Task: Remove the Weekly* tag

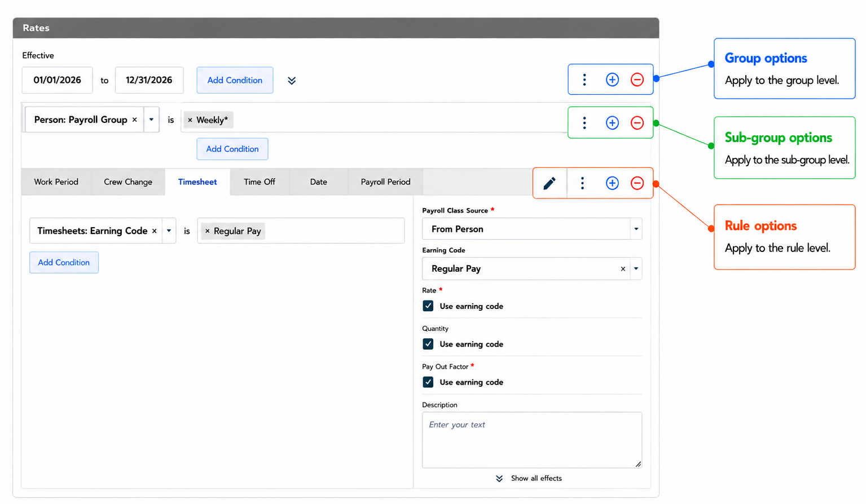Action: point(190,120)
